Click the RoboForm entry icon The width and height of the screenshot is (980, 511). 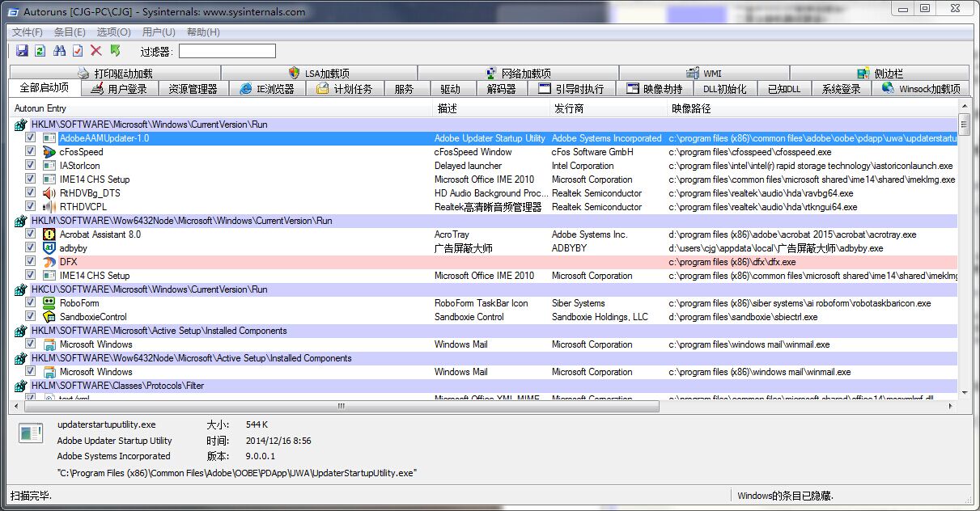49,303
